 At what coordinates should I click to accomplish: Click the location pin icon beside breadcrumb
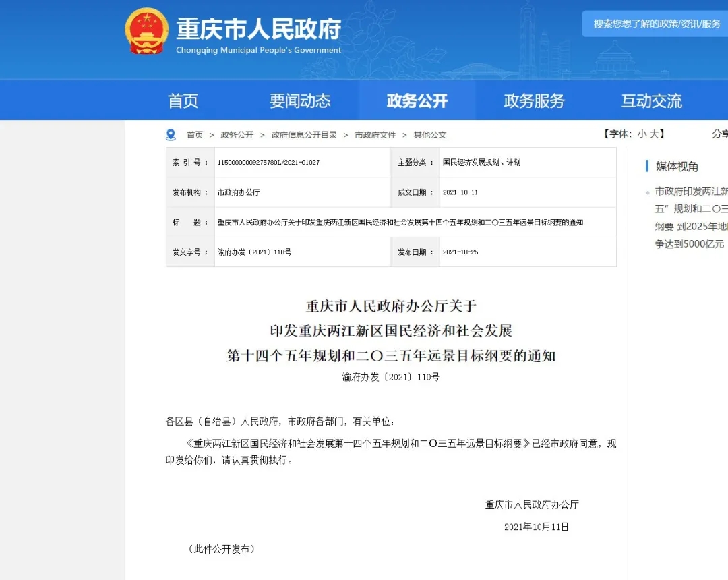(171, 135)
